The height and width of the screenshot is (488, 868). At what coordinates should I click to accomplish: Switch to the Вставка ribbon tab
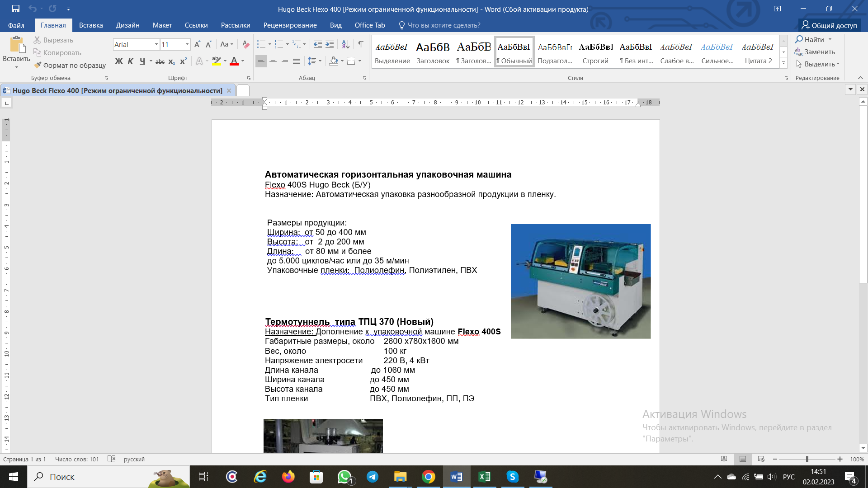(x=91, y=25)
